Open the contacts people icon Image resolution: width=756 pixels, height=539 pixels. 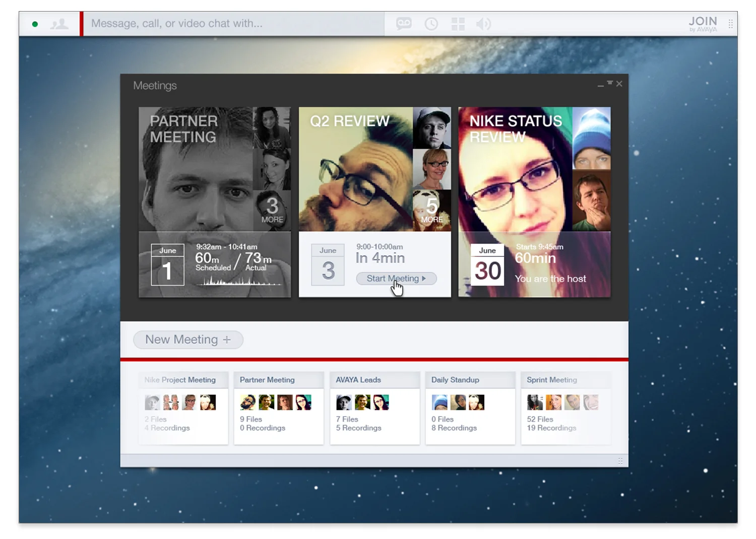[x=59, y=24]
